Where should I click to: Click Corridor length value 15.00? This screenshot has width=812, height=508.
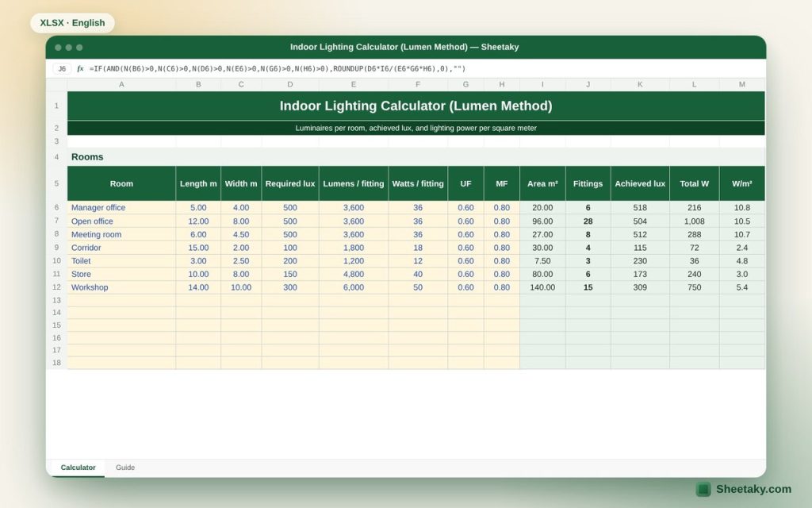pyautogui.click(x=198, y=248)
